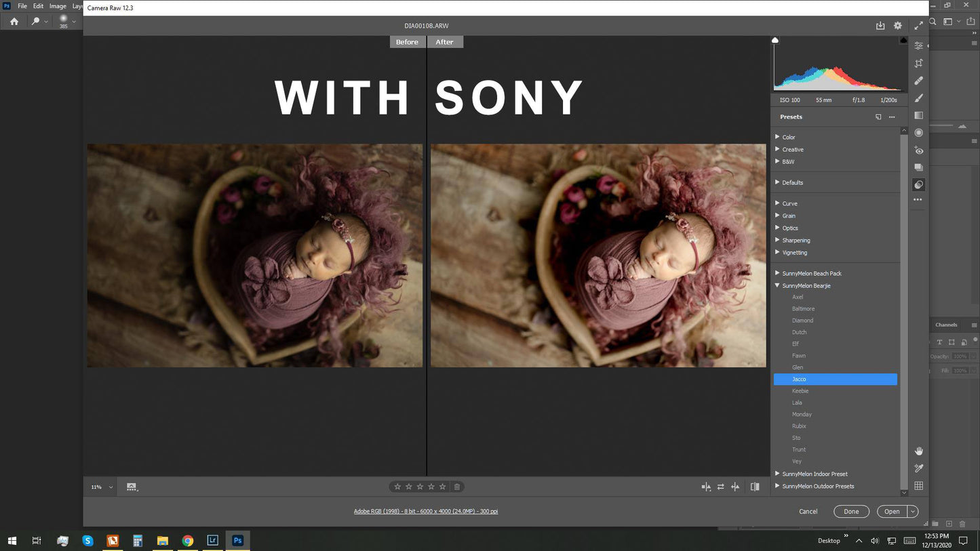Apply the Keebie preset
This screenshot has height=551, width=980.
[x=800, y=391]
